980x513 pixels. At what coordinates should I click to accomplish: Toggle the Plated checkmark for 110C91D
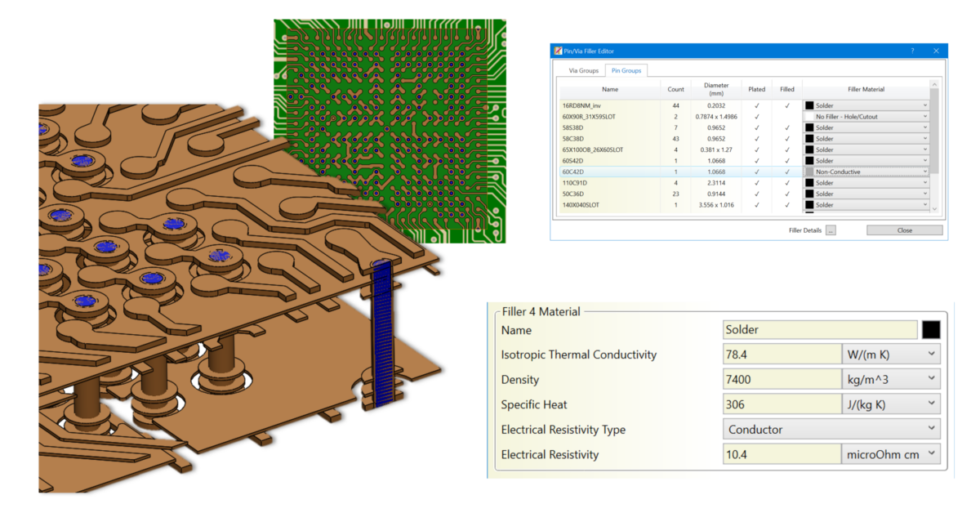coord(755,183)
